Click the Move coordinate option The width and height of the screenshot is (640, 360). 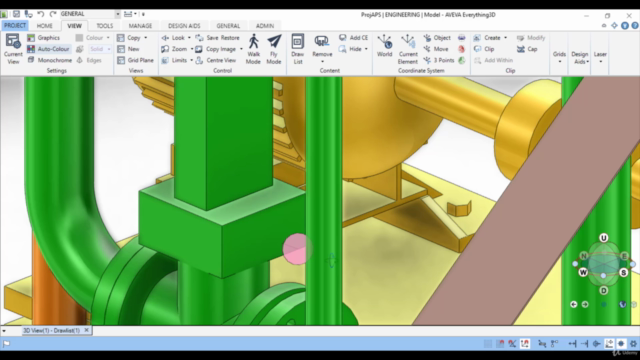[x=436, y=49]
